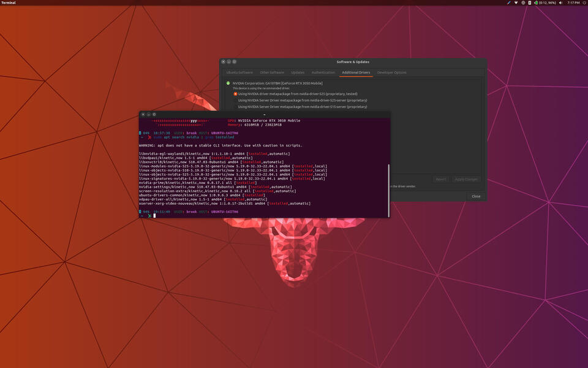Click the Terminal app title in top panel

point(8,2)
